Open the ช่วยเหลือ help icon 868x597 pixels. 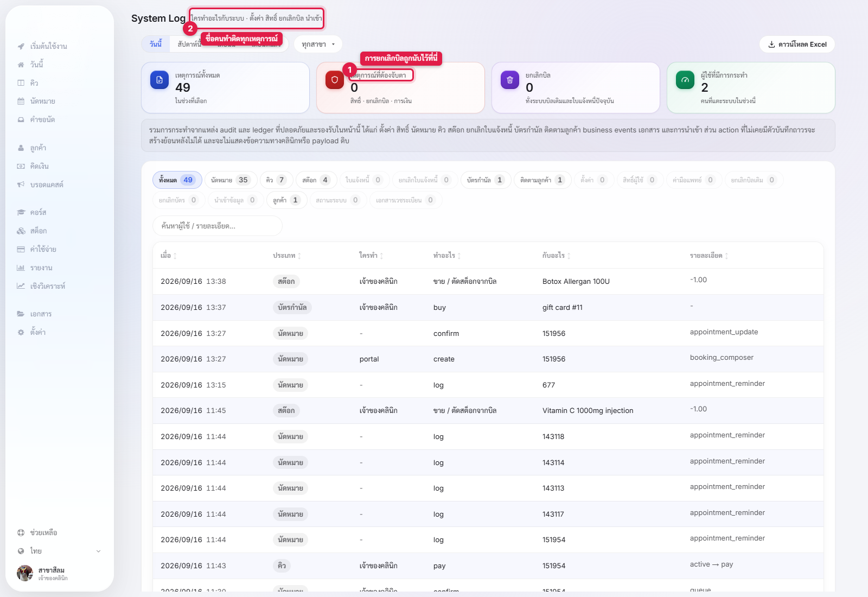click(21, 532)
